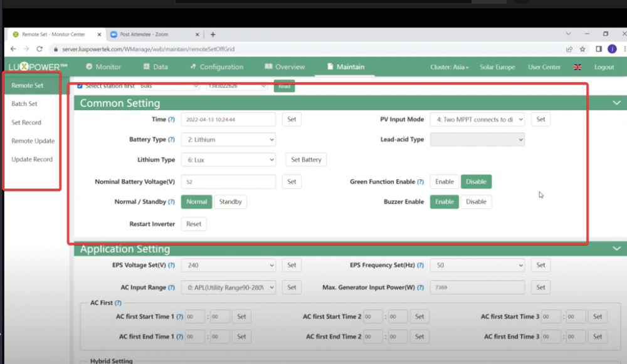Click the Max. Generator Input Power field

[477, 288]
